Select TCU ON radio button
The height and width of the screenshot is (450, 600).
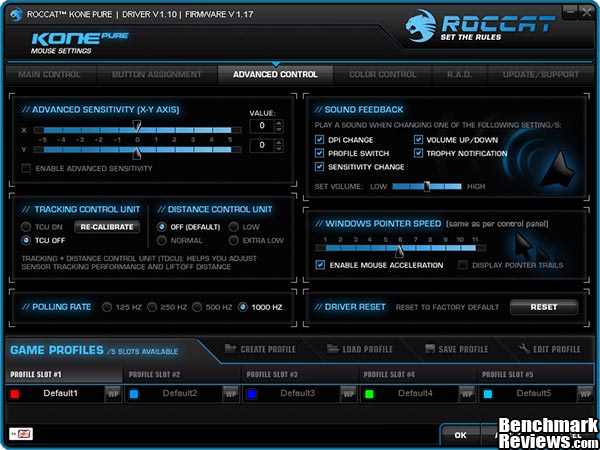(x=26, y=227)
